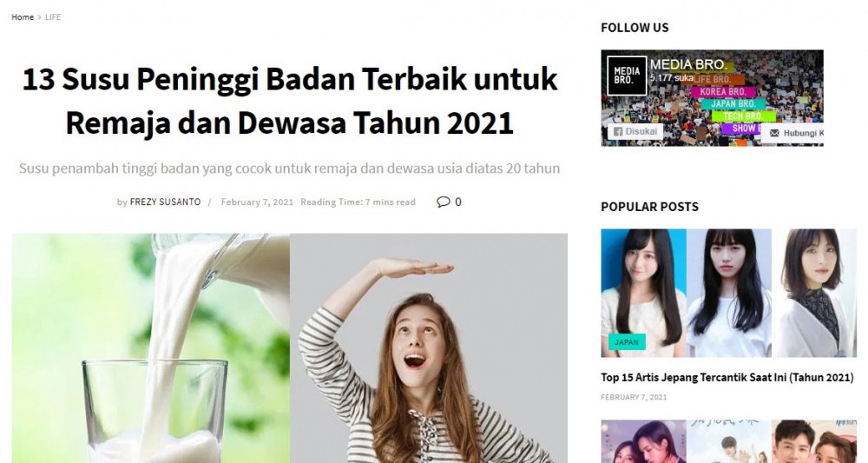Click the Hubungi Kami message button

[x=793, y=133]
